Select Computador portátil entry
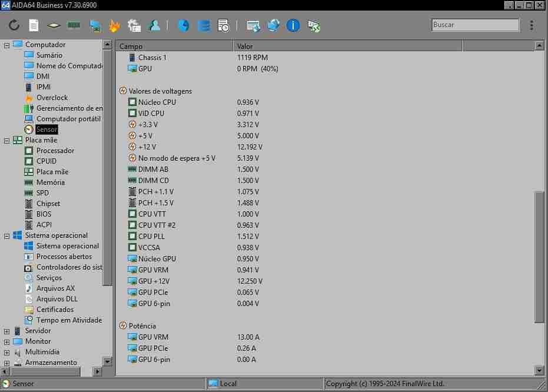 click(68, 119)
